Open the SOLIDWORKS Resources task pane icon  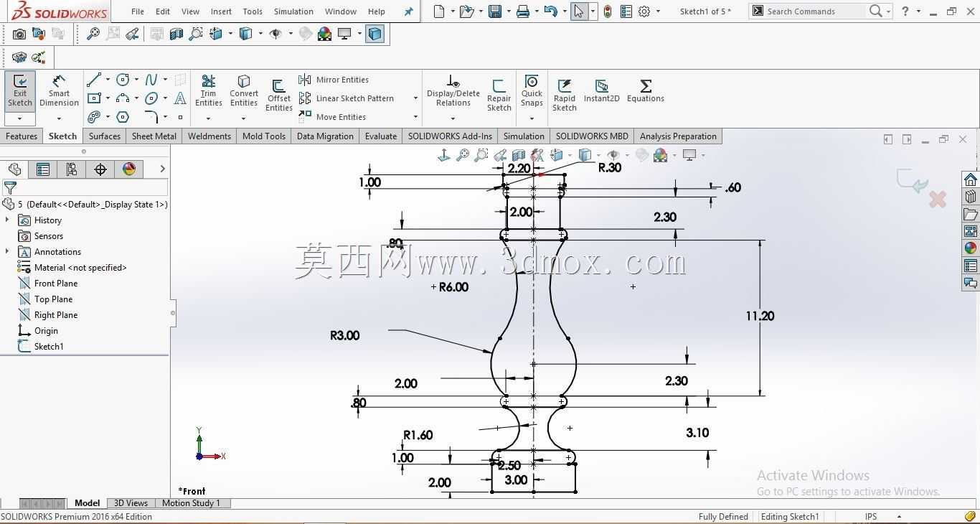971,179
